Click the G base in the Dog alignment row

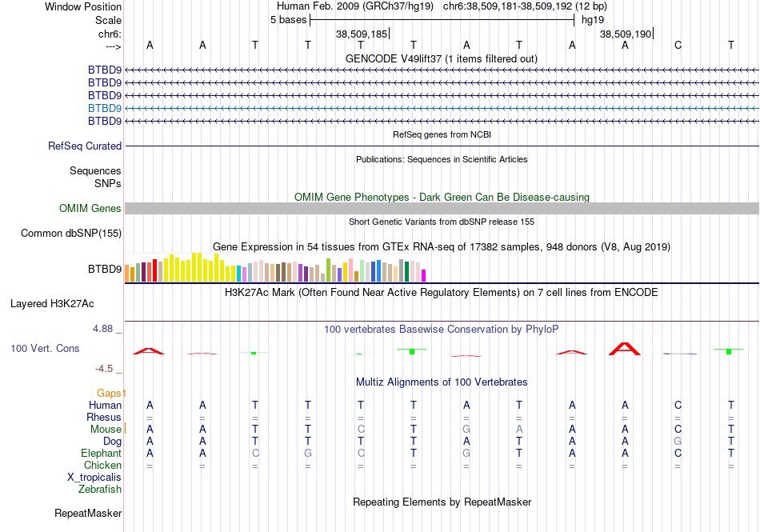678,442
